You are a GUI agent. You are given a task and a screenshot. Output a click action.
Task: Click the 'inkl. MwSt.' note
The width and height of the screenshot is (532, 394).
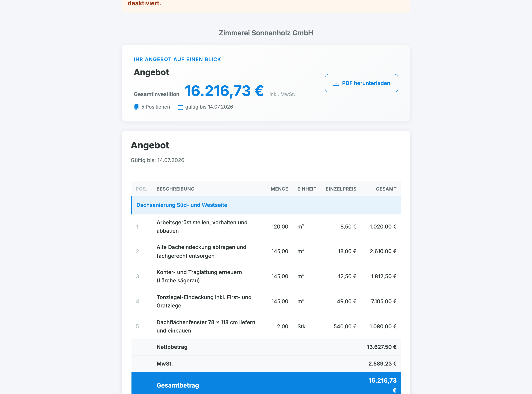pos(282,94)
